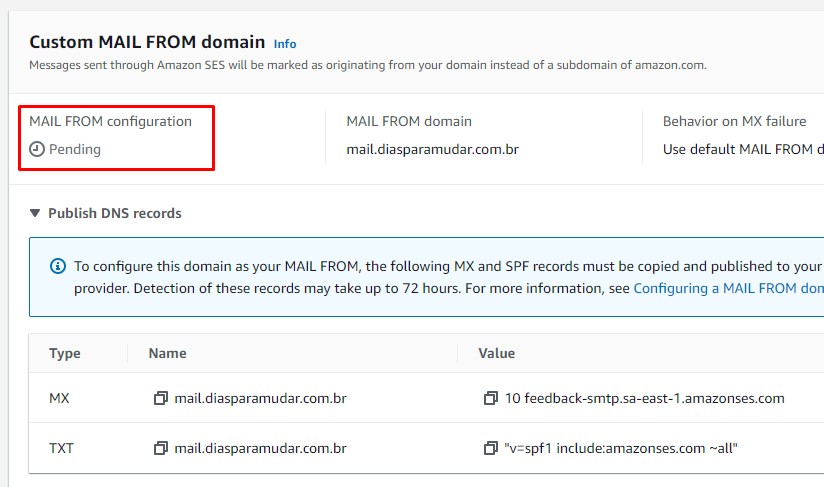
Task: Click the Type column header
Action: (65, 353)
